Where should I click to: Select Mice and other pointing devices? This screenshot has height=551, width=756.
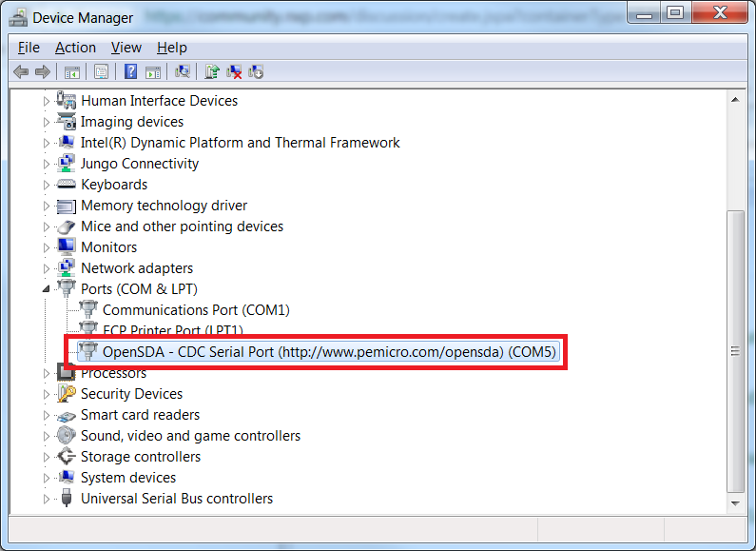(x=182, y=226)
